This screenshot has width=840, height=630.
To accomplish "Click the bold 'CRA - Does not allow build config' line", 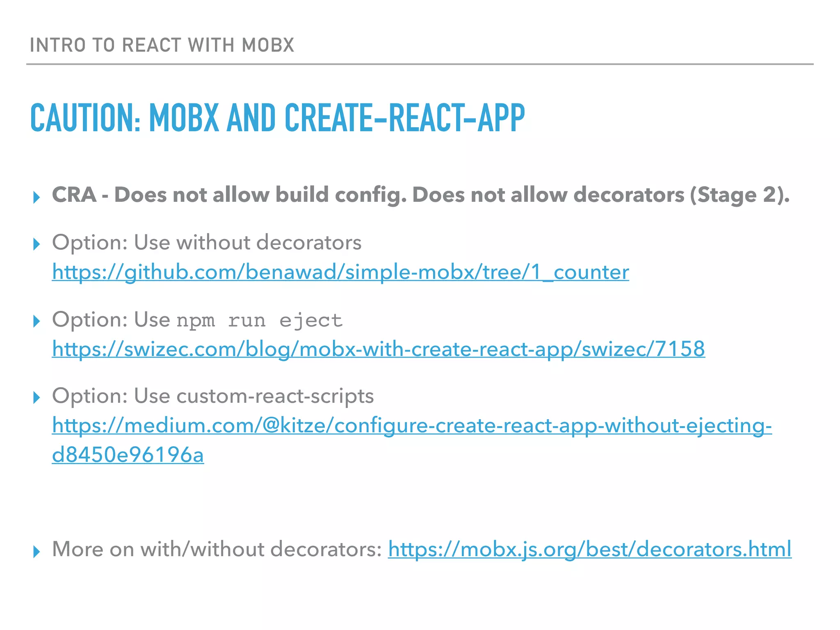I will click(421, 195).
